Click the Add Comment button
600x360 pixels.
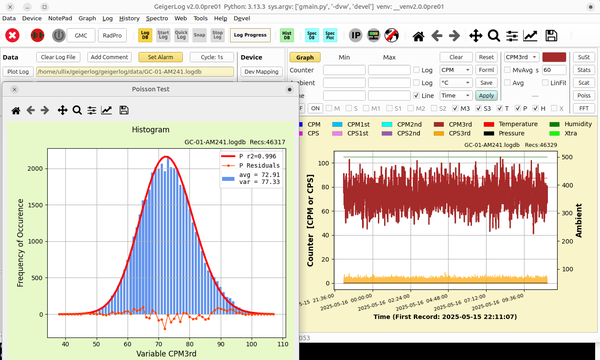tap(109, 57)
